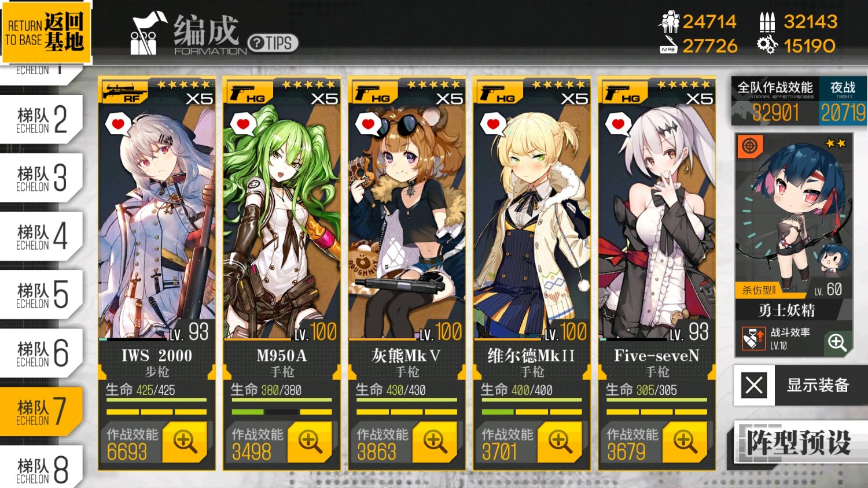This screenshot has width=868, height=488.
Task: Switch to 夜战 night effectiveness view
Action: 843,101
